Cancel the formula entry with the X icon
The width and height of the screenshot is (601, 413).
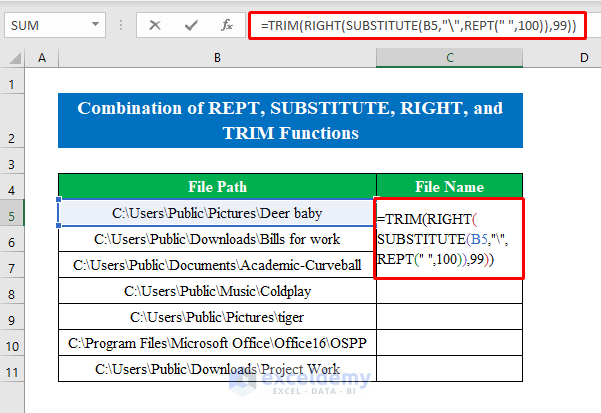(155, 25)
